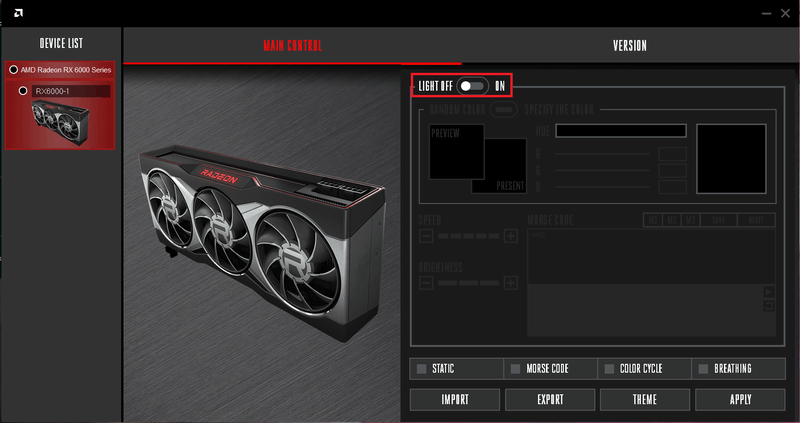This screenshot has width=800, height=423.
Task: Click the R value input box
Action: click(672, 154)
